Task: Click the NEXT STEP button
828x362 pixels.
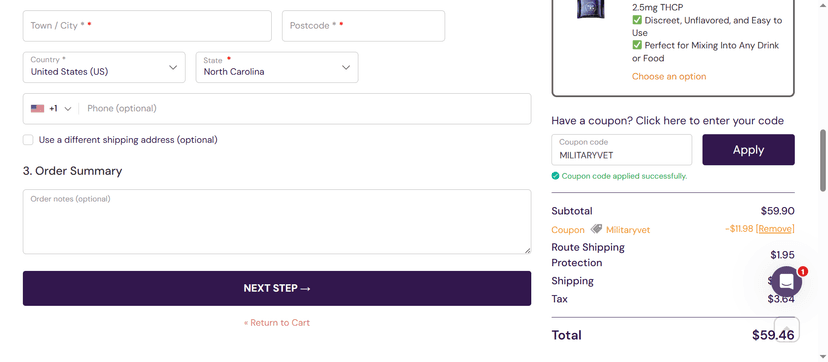Action: 277,288
